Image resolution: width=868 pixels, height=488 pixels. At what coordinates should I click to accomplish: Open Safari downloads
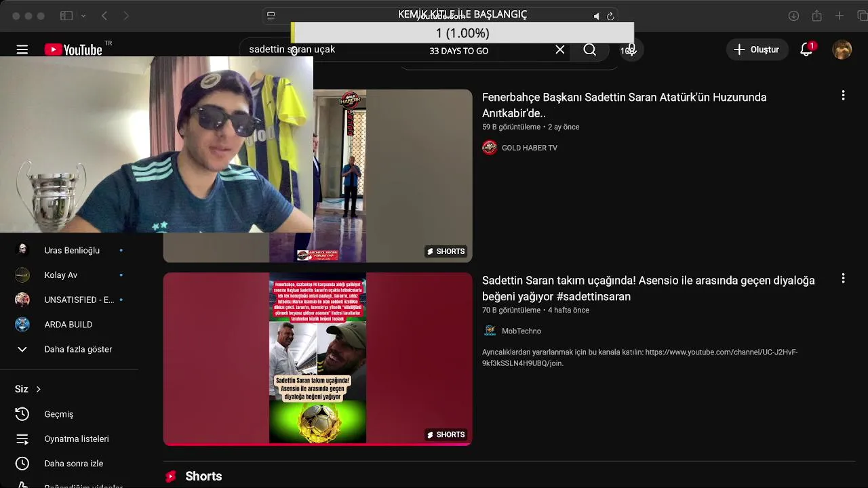pos(793,16)
